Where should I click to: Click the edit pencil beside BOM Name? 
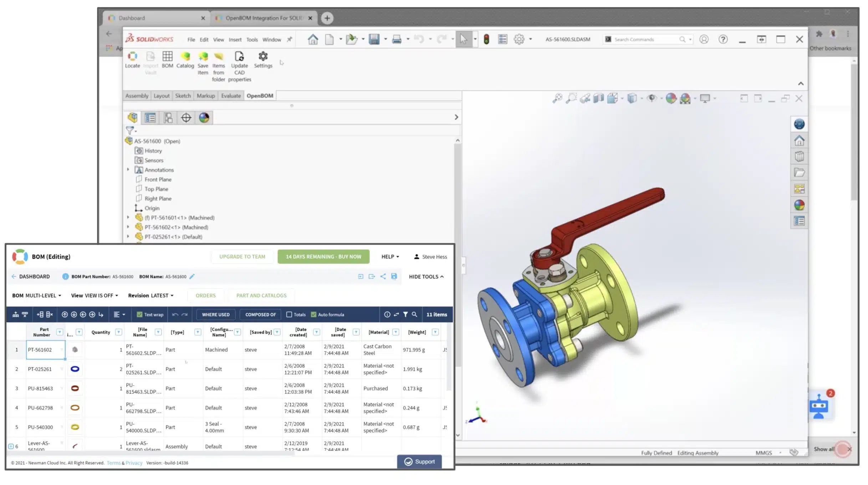click(192, 276)
